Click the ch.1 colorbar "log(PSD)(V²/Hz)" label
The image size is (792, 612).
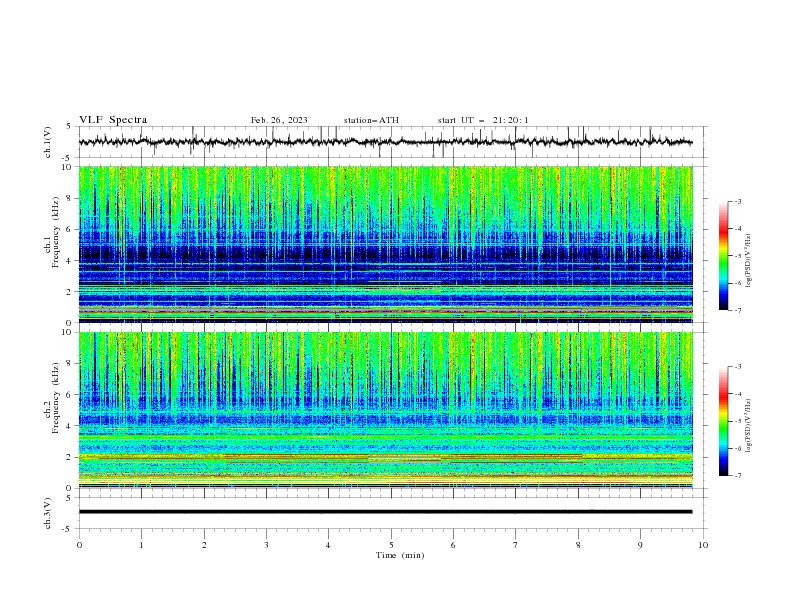748,261
